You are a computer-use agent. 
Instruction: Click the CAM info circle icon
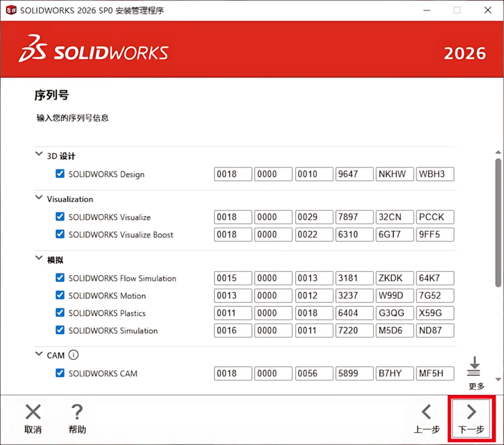(73, 355)
